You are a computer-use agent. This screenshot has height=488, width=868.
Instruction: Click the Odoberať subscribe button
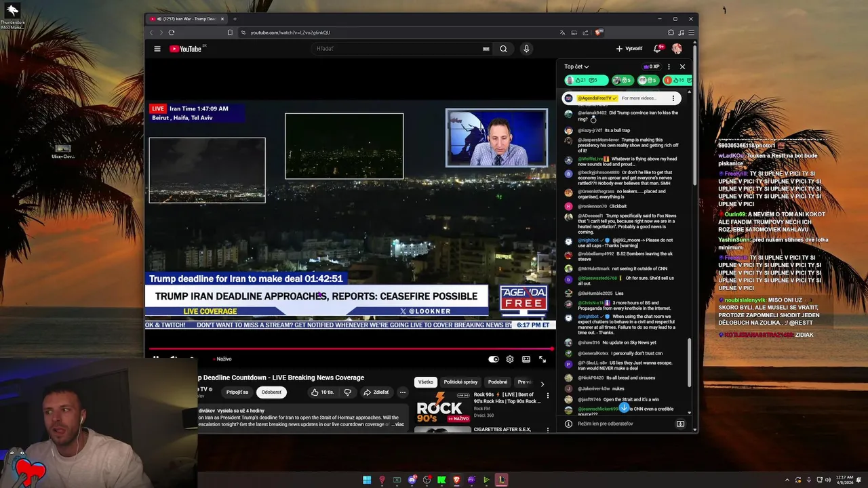coord(271,392)
